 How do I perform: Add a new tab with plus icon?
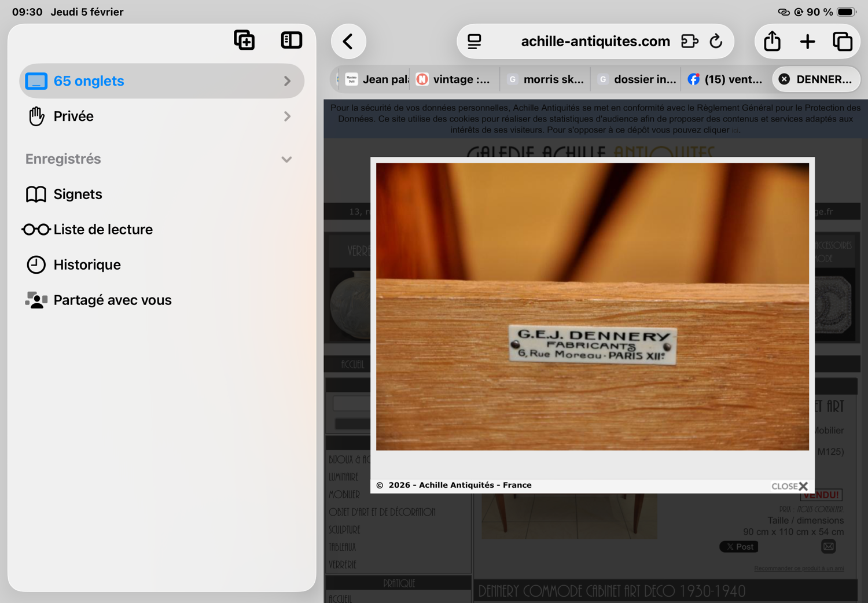coord(807,41)
